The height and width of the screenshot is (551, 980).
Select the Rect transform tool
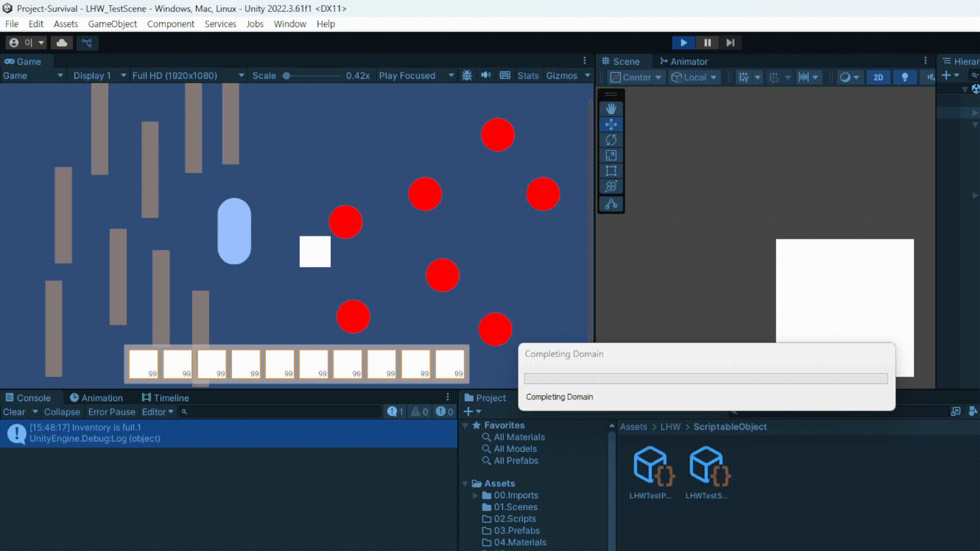pos(611,171)
